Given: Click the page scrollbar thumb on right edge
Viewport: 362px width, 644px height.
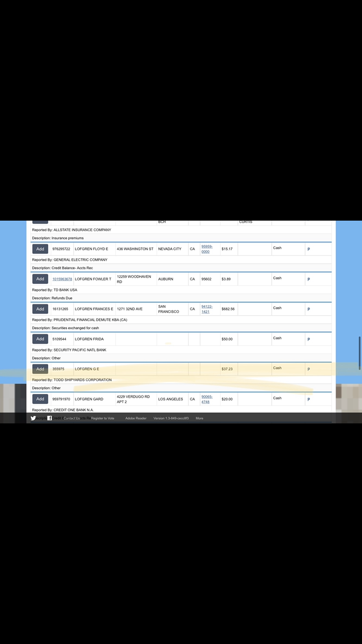Looking at the screenshot, I should pyautogui.click(x=360, y=353).
